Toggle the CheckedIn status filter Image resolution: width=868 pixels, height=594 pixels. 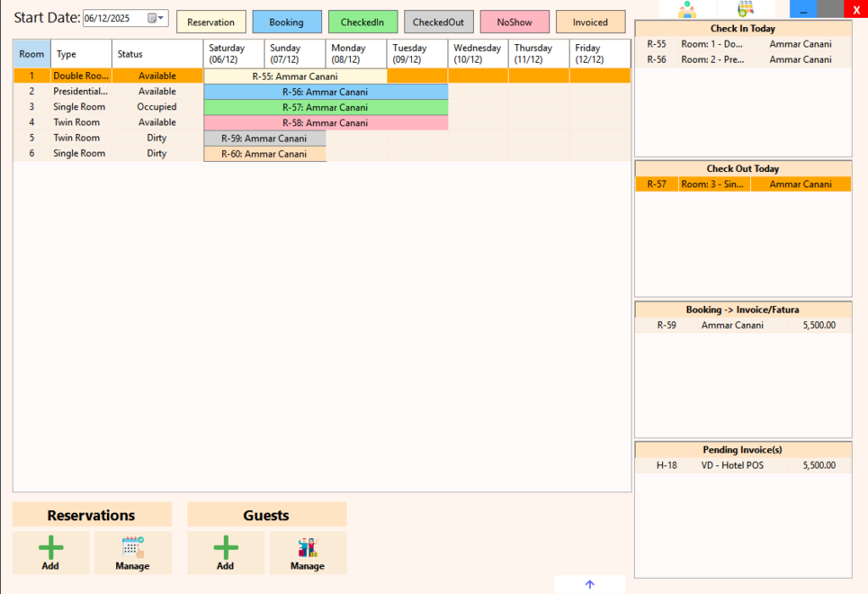363,21
